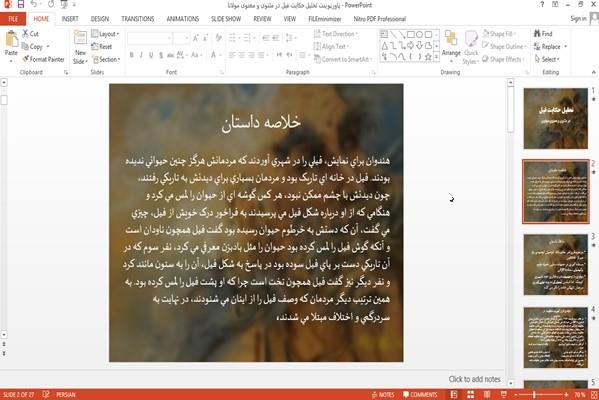
Task: Click the PowerPoint Help question mark
Action: [542, 5]
